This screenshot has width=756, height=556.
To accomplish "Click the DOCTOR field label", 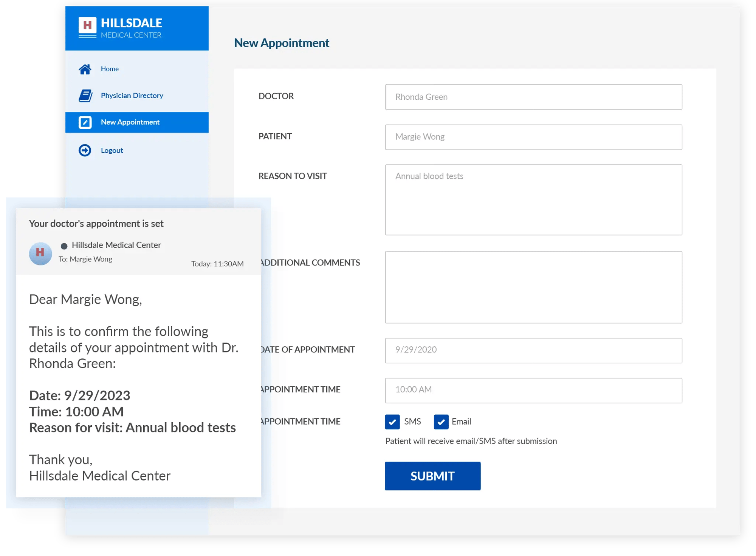I will 276,96.
